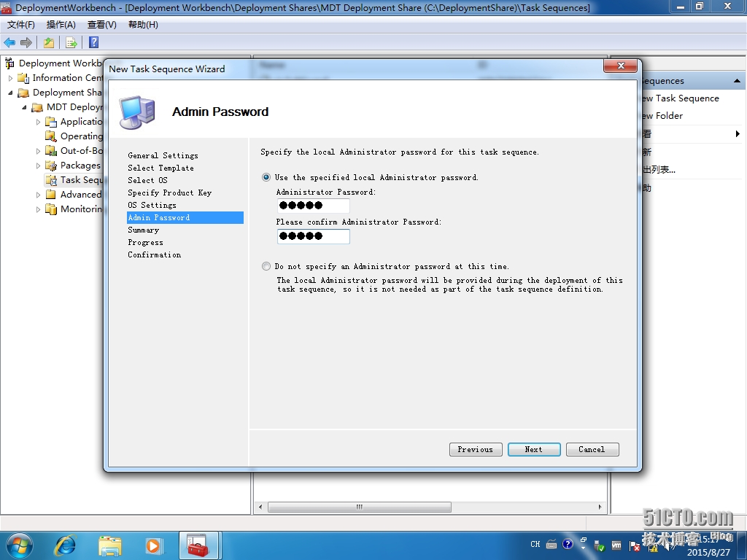
Task: Expand the Information Center tree node
Action: coord(10,78)
